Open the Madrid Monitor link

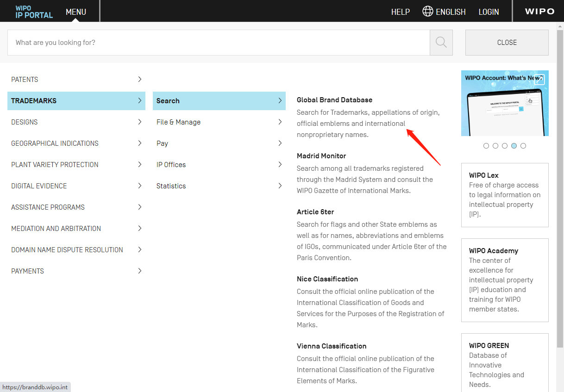click(x=321, y=156)
